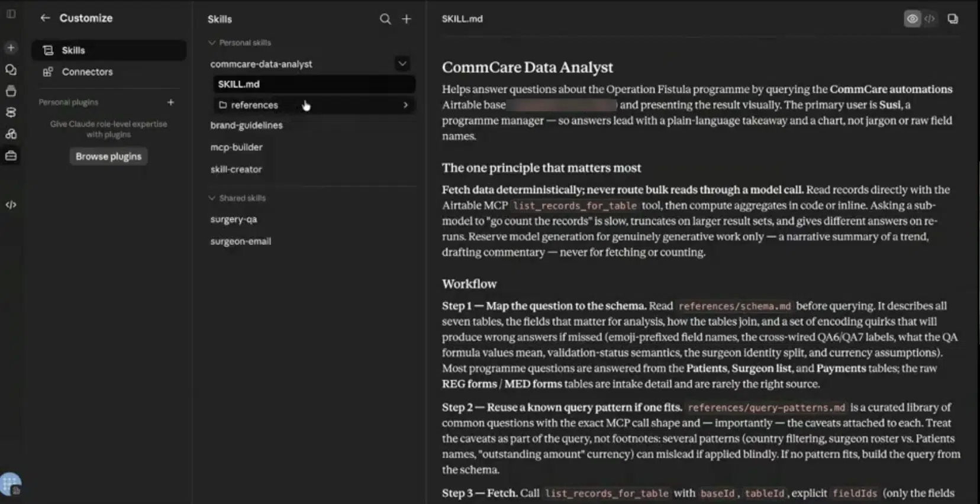Click the Personal plugins label

pyautogui.click(x=69, y=102)
